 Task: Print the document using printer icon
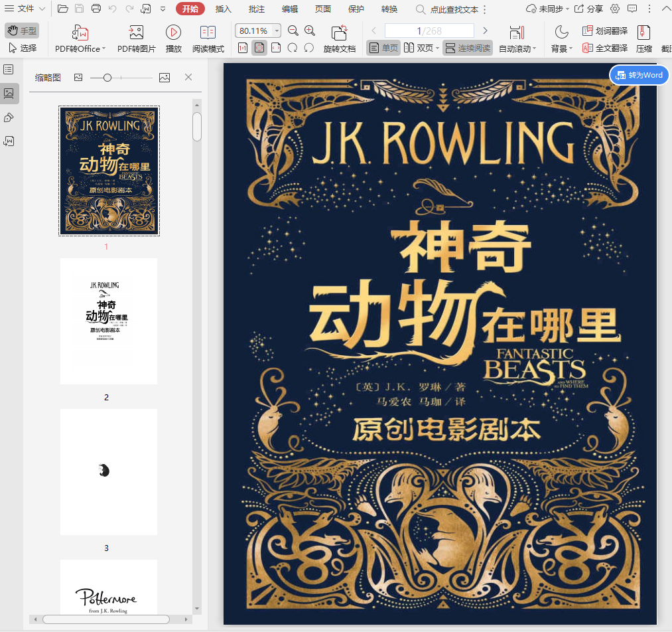click(x=96, y=9)
